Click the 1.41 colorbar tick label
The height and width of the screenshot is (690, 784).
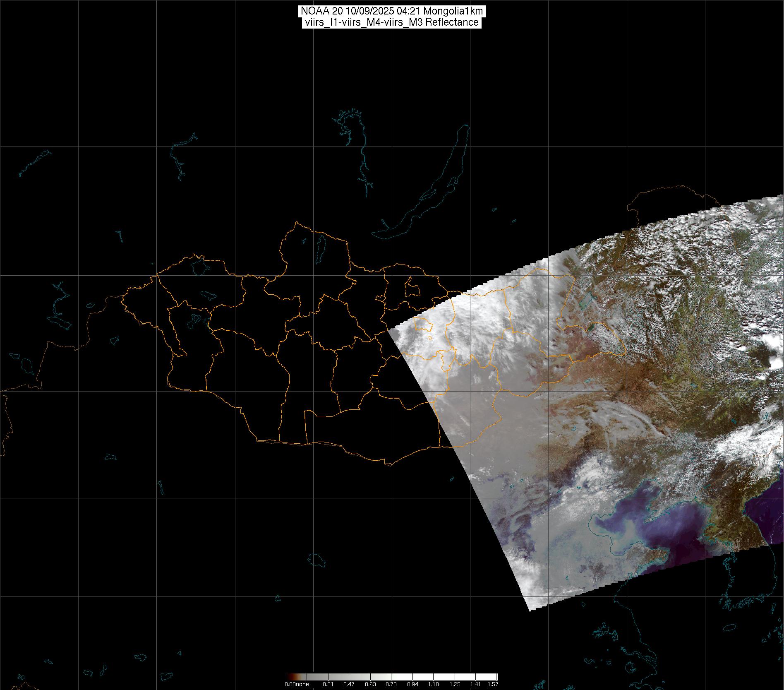(x=475, y=684)
